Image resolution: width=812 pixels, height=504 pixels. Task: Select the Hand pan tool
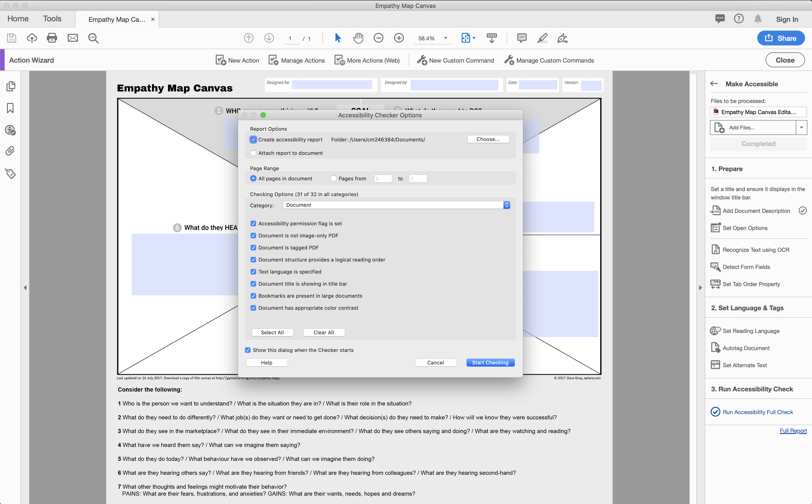[x=358, y=38]
